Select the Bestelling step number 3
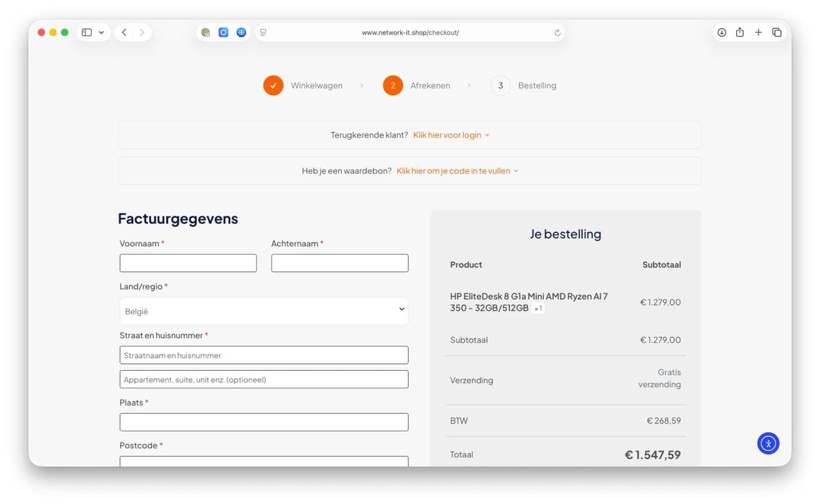This screenshot has width=820, height=504. tap(500, 85)
